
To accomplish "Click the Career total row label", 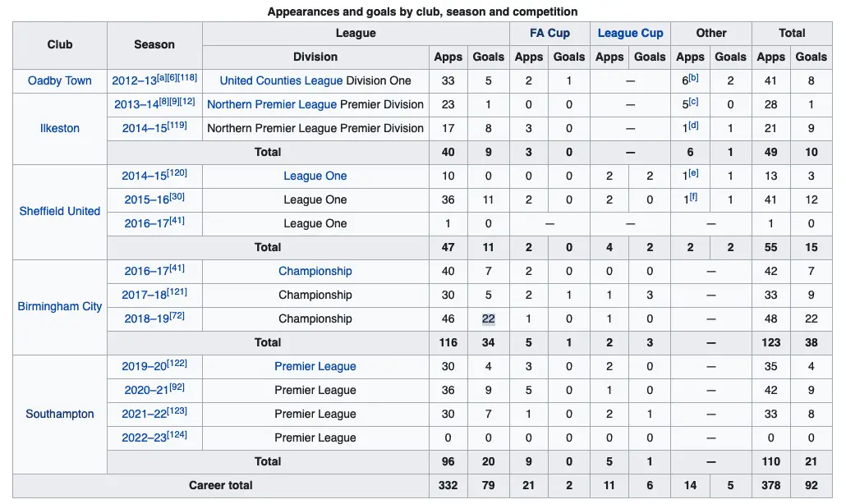I will tap(221, 485).
